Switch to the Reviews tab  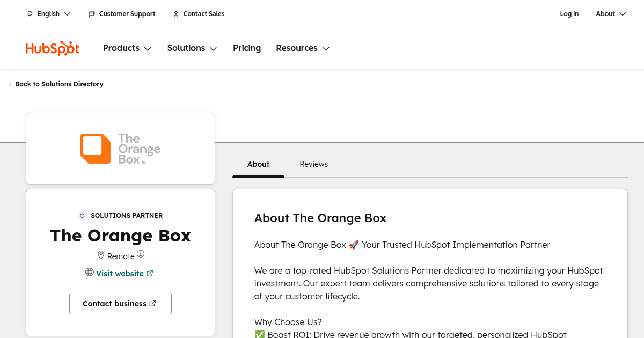pyautogui.click(x=313, y=164)
